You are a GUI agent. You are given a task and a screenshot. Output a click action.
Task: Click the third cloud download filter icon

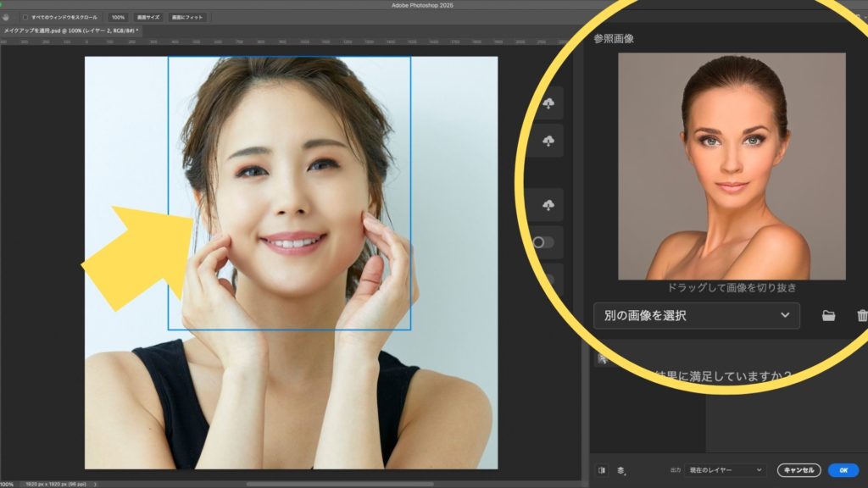(548, 205)
